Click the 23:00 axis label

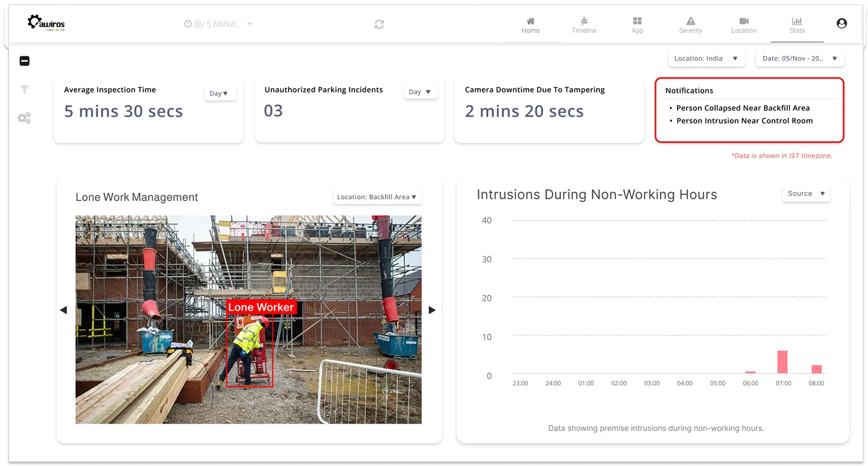[520, 383]
